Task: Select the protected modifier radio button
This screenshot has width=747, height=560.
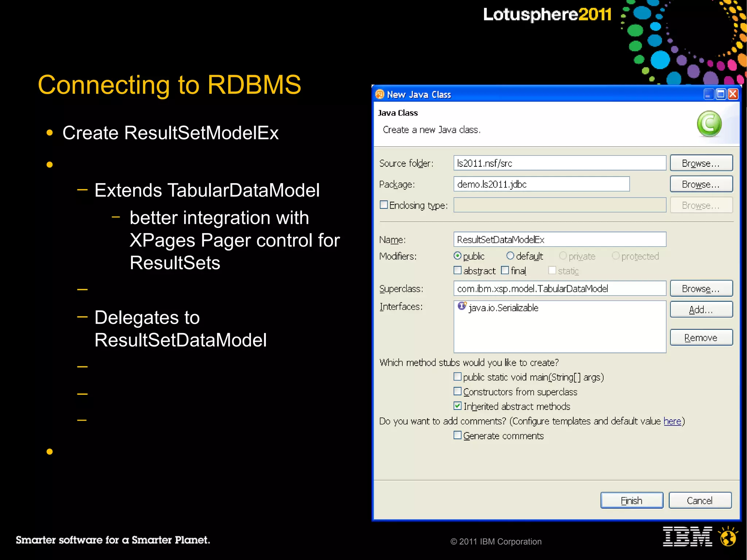Action: tap(616, 256)
